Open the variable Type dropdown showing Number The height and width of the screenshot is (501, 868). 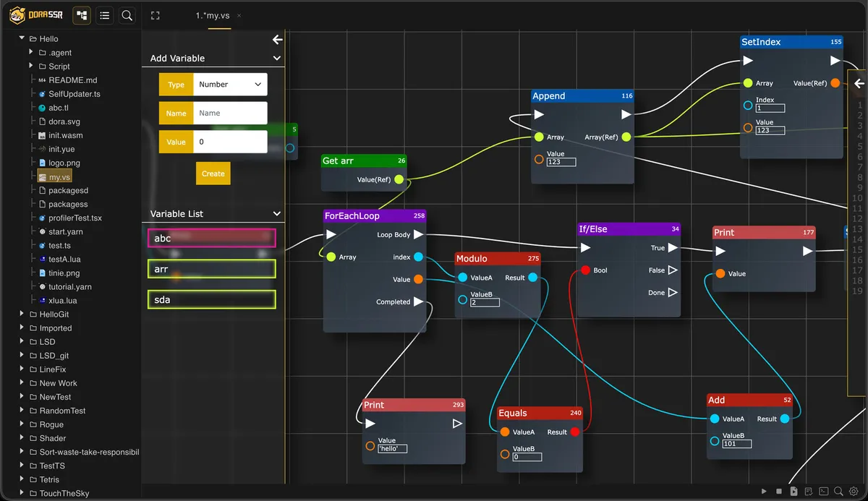coord(230,85)
